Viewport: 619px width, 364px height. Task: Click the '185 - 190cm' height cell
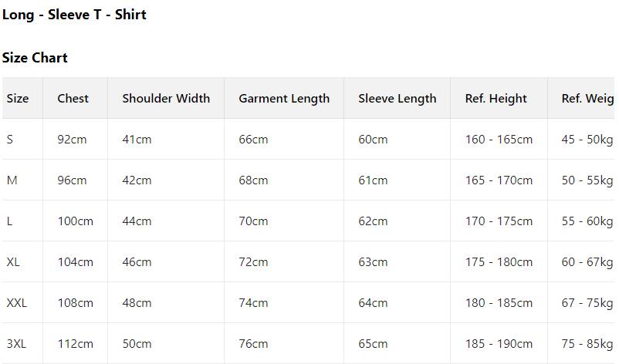499,344
